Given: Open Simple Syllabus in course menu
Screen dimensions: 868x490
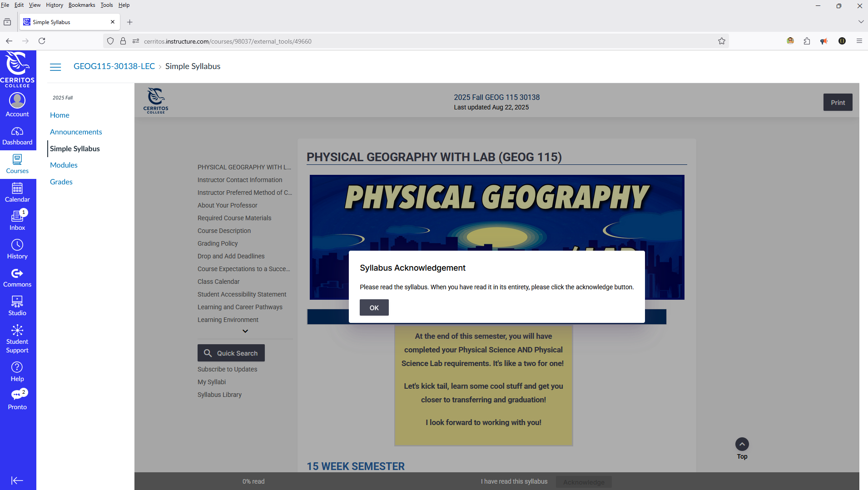Looking at the screenshot, I should pyautogui.click(x=75, y=148).
